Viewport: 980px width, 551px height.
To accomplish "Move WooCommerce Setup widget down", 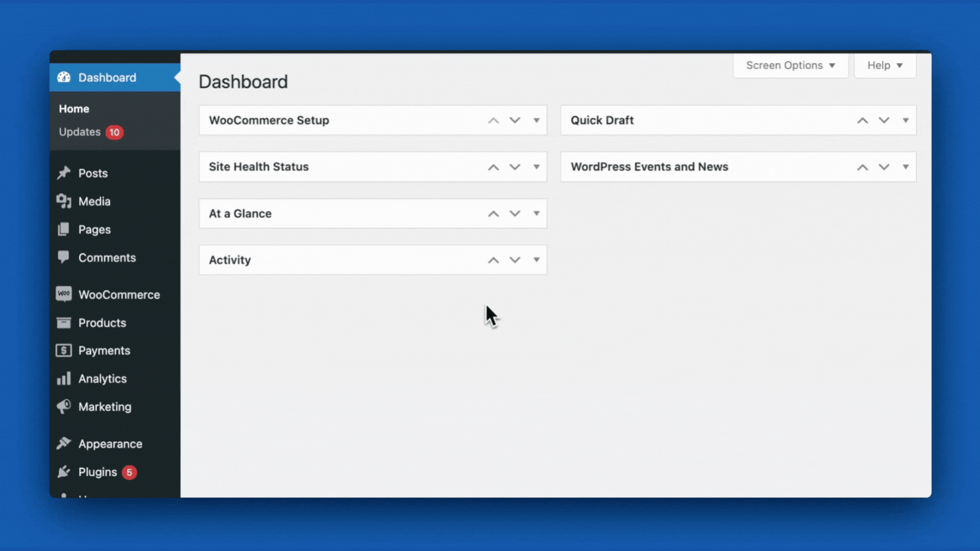I will 515,120.
